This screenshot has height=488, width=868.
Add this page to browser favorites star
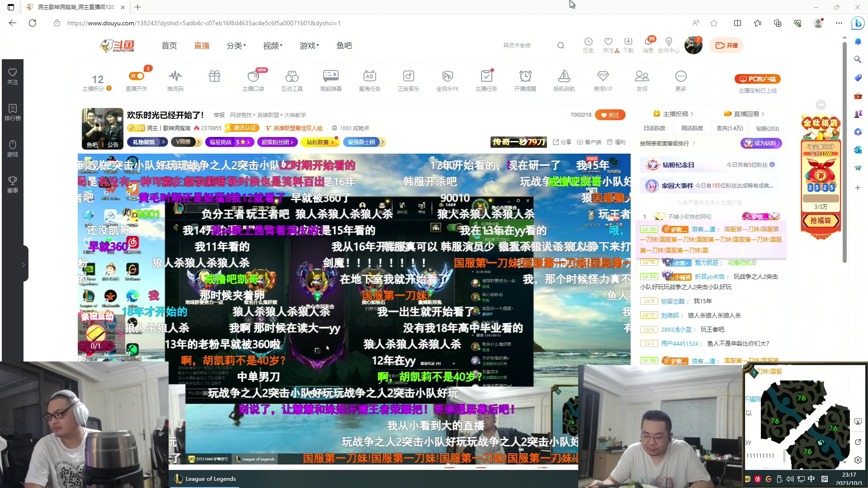pyautogui.click(x=714, y=23)
